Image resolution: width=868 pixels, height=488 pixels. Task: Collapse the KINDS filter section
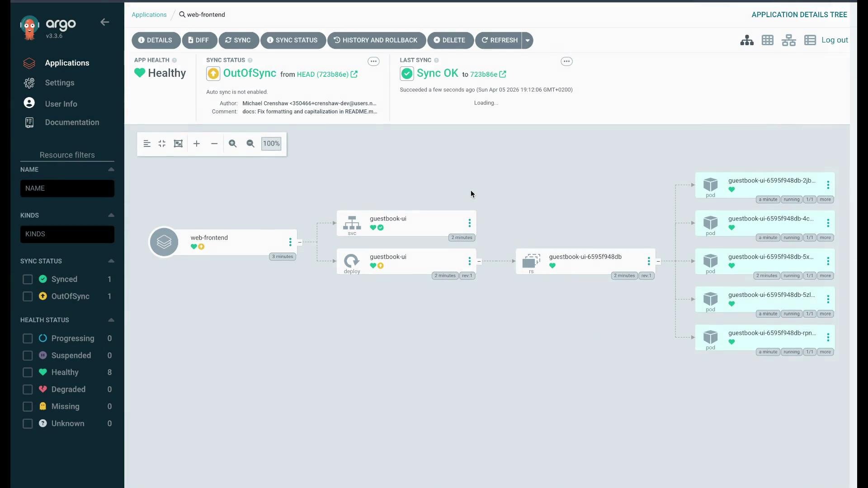point(111,215)
